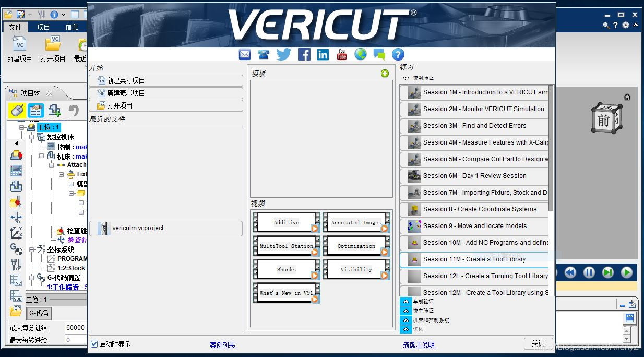The image size is (644, 357).
Task: Click 打开项目 folder icon in ribbon
Action: (x=53, y=43)
